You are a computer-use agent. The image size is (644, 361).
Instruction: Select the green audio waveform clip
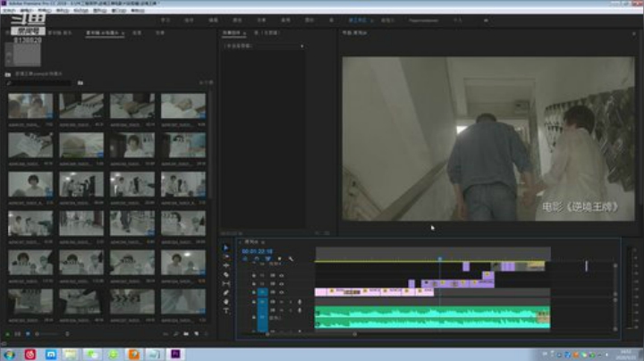coord(432,318)
